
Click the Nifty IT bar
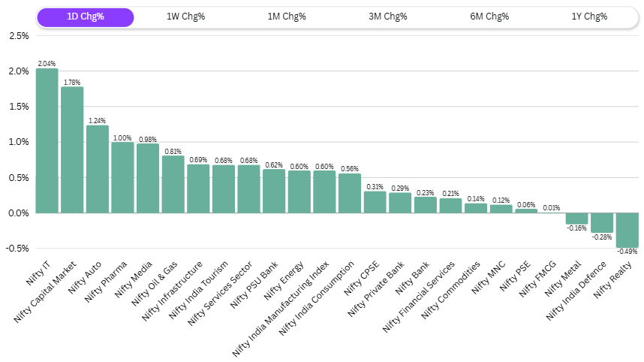tap(47, 141)
